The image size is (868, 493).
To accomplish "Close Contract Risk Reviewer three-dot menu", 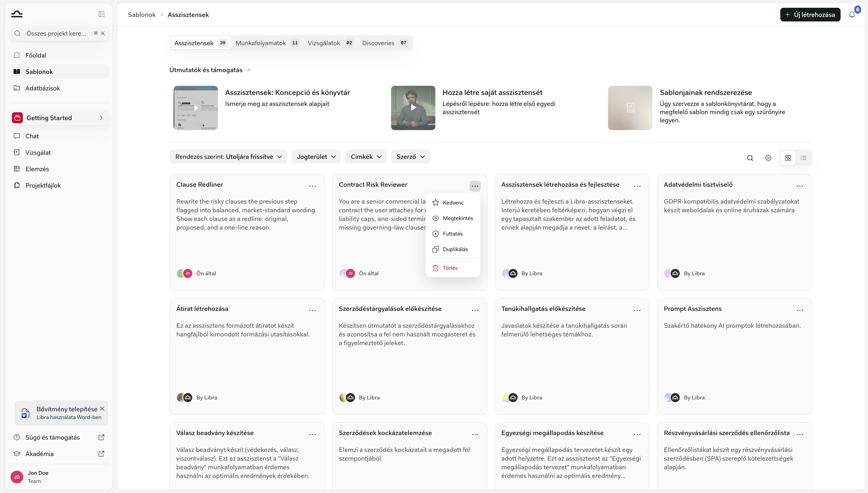I will tap(475, 186).
